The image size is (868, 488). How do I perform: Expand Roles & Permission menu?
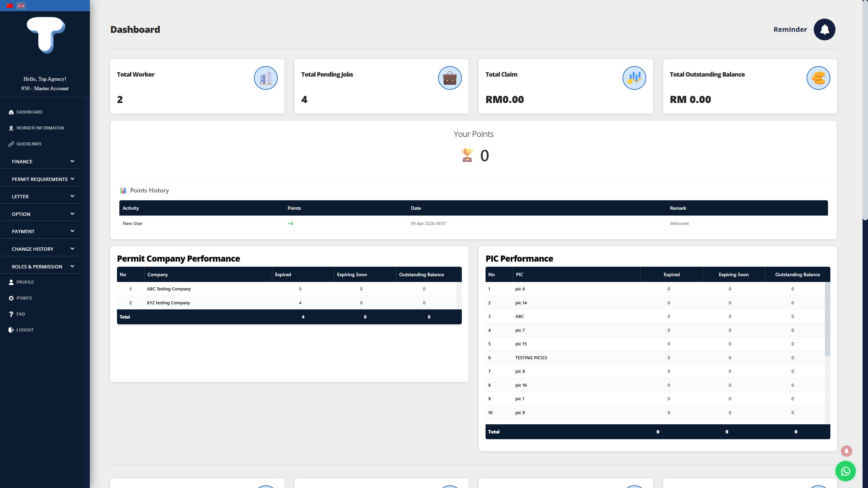point(40,266)
